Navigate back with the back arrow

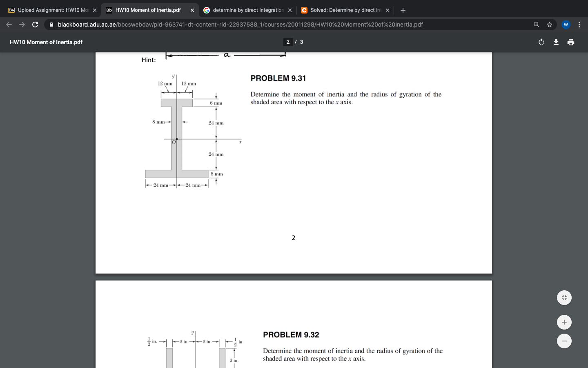(x=9, y=25)
